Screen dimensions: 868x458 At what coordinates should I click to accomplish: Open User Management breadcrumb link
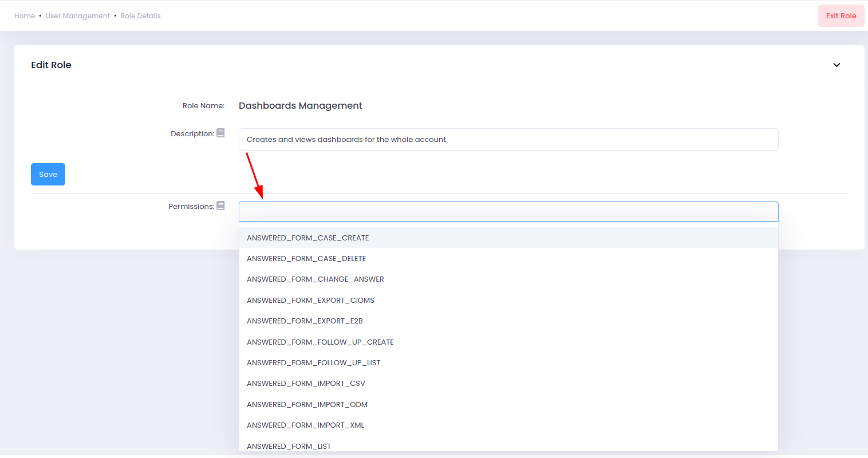[x=78, y=16]
